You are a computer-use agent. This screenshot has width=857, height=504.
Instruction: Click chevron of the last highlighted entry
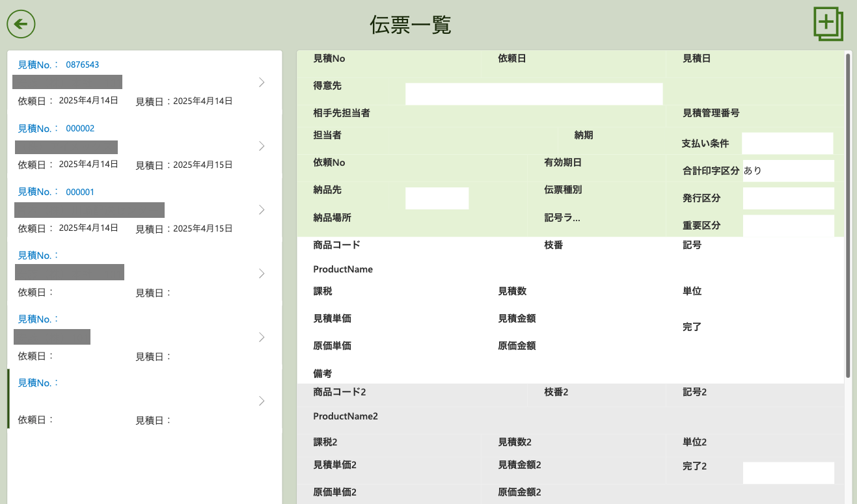pos(262,401)
